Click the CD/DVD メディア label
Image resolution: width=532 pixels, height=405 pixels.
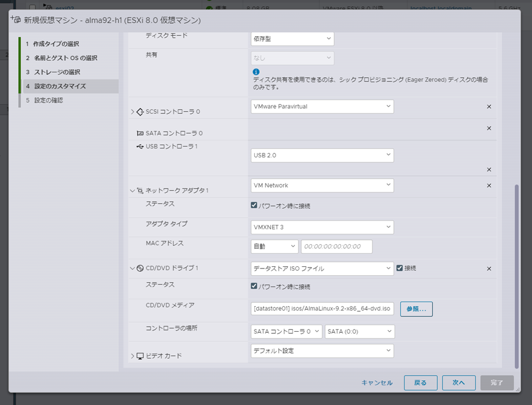[x=170, y=305]
